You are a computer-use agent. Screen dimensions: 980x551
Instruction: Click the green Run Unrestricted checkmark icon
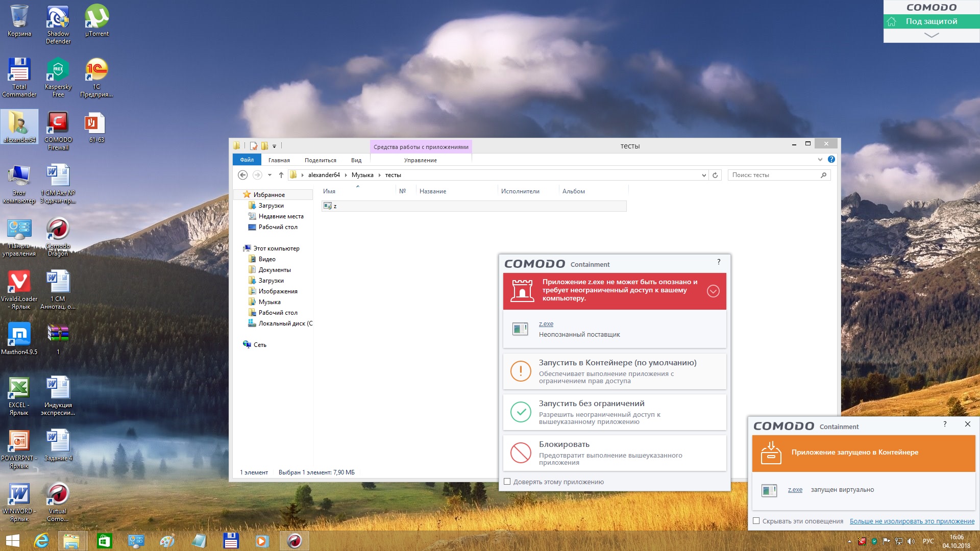coord(521,412)
